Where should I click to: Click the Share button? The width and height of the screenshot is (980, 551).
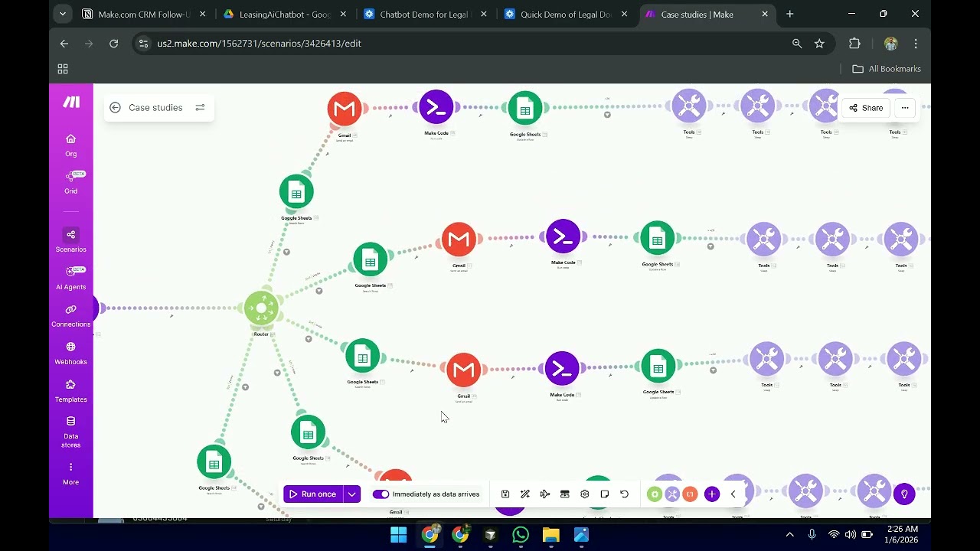[866, 108]
